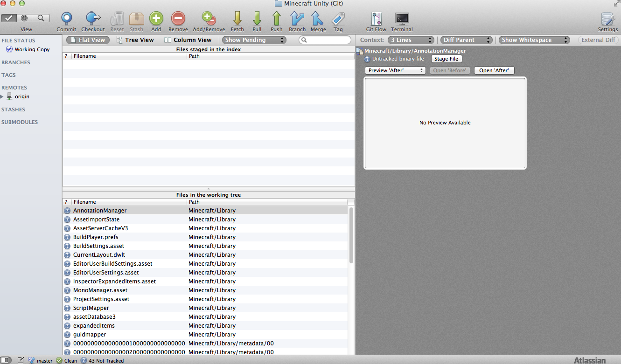Click the BRANCHES sidebar section
621x364 pixels.
[x=16, y=62]
